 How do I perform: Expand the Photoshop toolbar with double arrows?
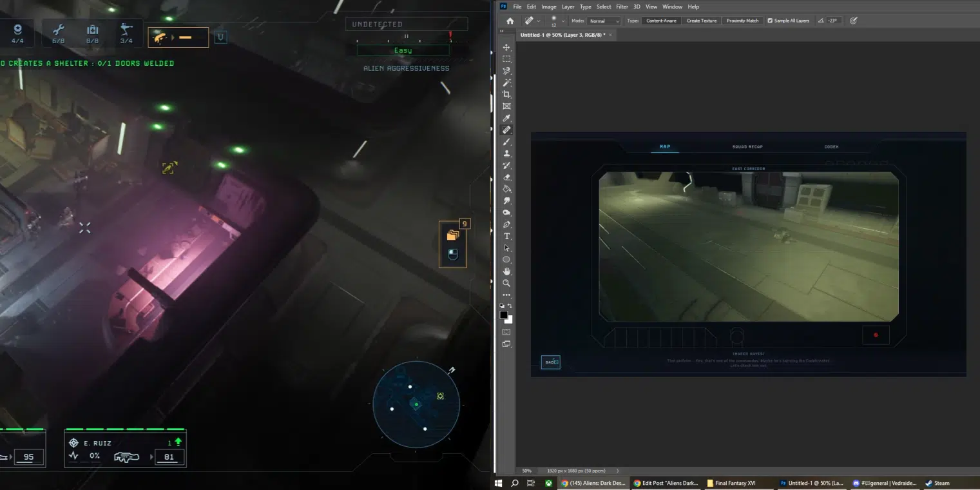point(502,31)
